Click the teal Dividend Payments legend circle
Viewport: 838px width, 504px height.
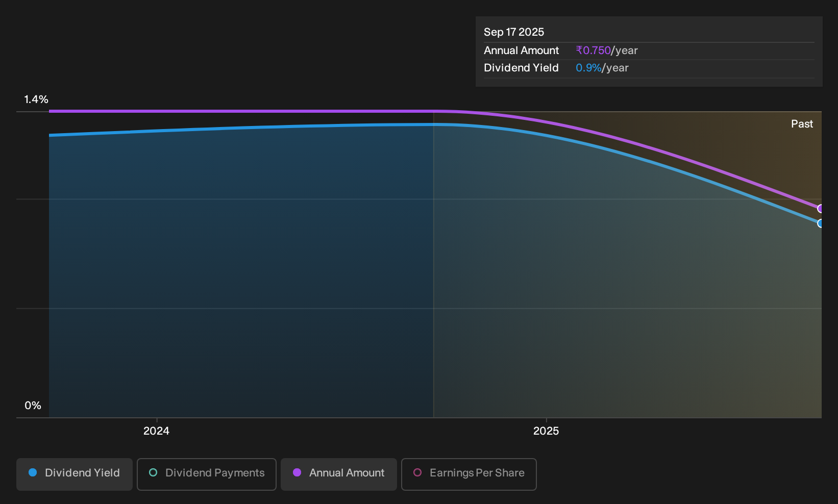pos(153,472)
